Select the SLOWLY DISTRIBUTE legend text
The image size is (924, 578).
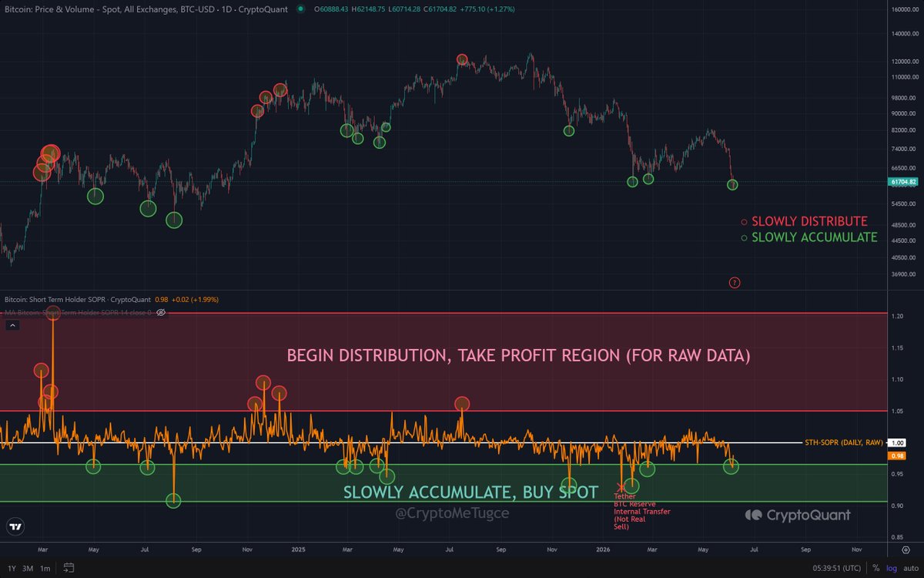tap(809, 221)
